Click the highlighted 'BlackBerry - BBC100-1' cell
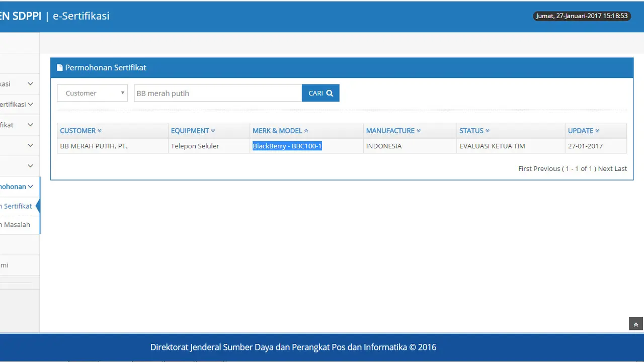 [306, 146]
